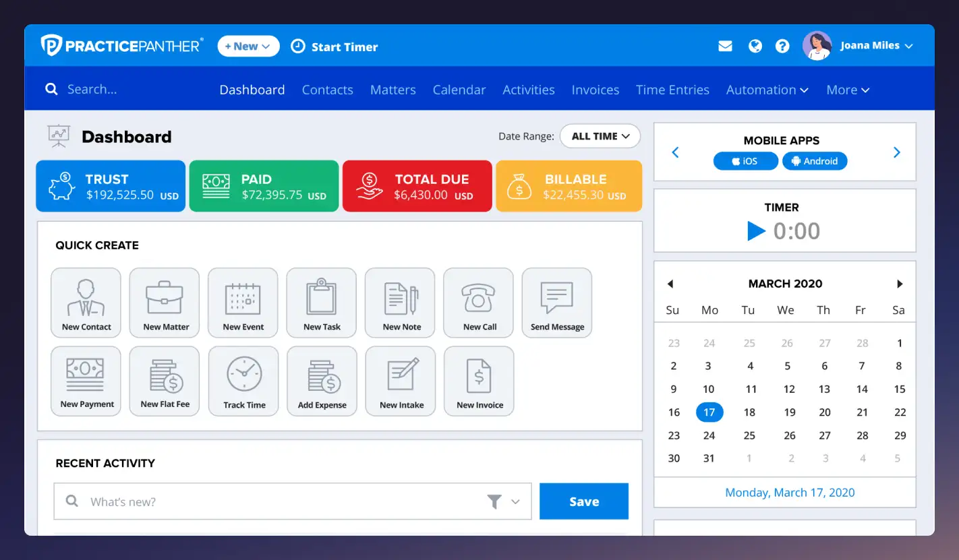The width and height of the screenshot is (959, 560).
Task: Select the New Matter icon
Action: [x=164, y=302]
